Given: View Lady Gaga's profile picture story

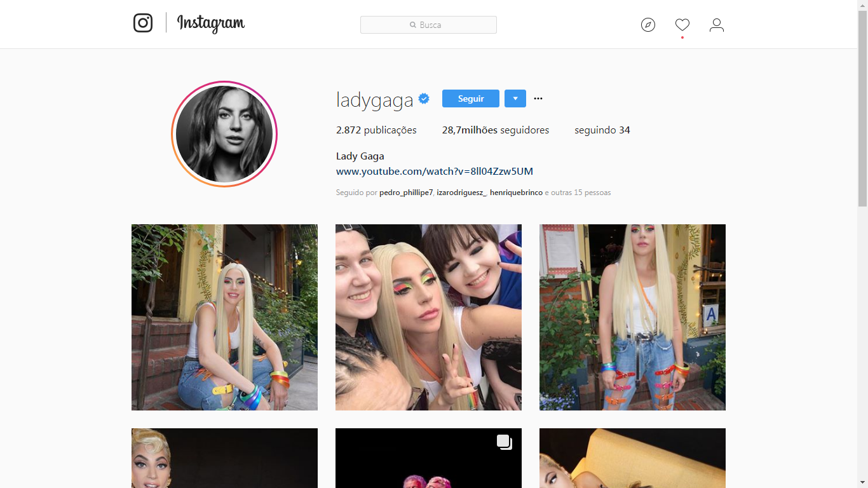Looking at the screenshot, I should pos(224,134).
